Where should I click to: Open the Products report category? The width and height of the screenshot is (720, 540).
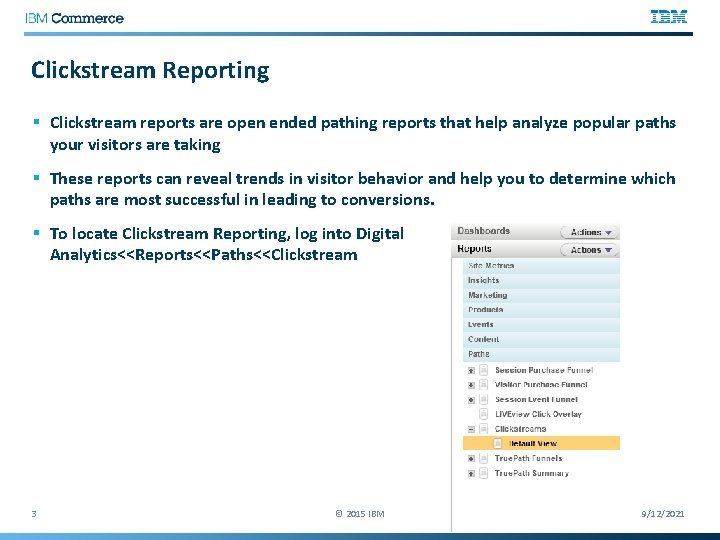pyautogui.click(x=541, y=310)
